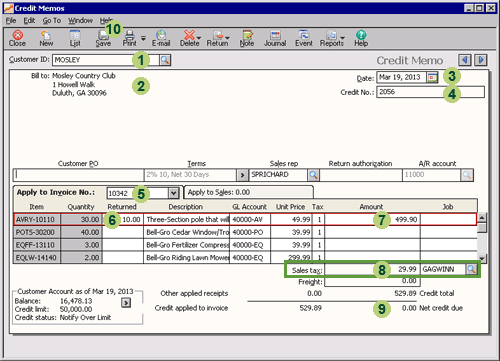Select the Apply to Invoice No. tab
Viewport: 500px width, 361px height.
click(x=56, y=192)
